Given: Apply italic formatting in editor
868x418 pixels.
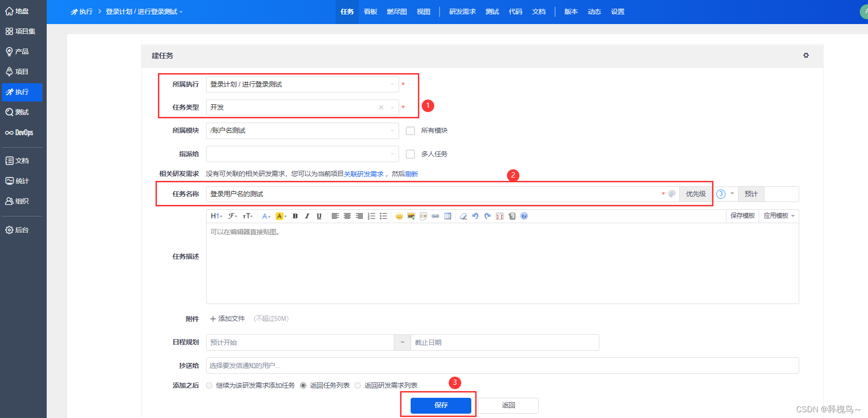Looking at the screenshot, I should pyautogui.click(x=307, y=216).
